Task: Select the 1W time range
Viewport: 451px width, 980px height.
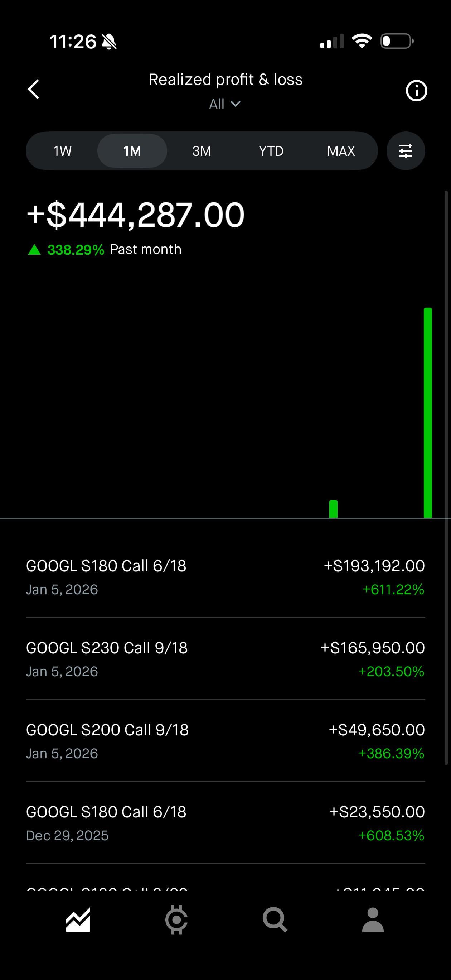Action: click(62, 151)
